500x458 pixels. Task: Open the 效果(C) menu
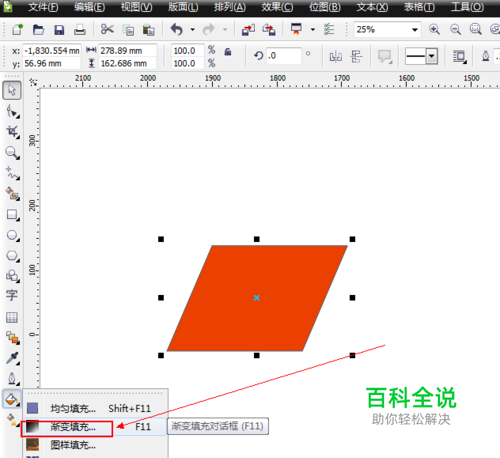coord(277,7)
